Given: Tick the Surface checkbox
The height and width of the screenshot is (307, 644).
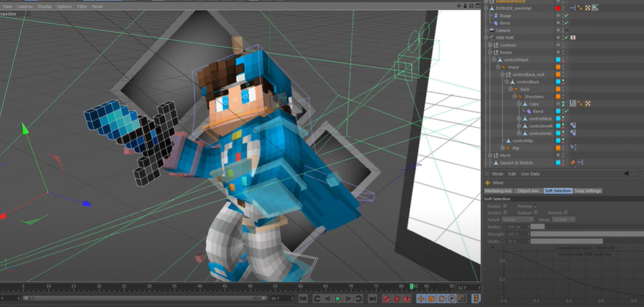Looking at the screenshot, I should coord(505,212).
